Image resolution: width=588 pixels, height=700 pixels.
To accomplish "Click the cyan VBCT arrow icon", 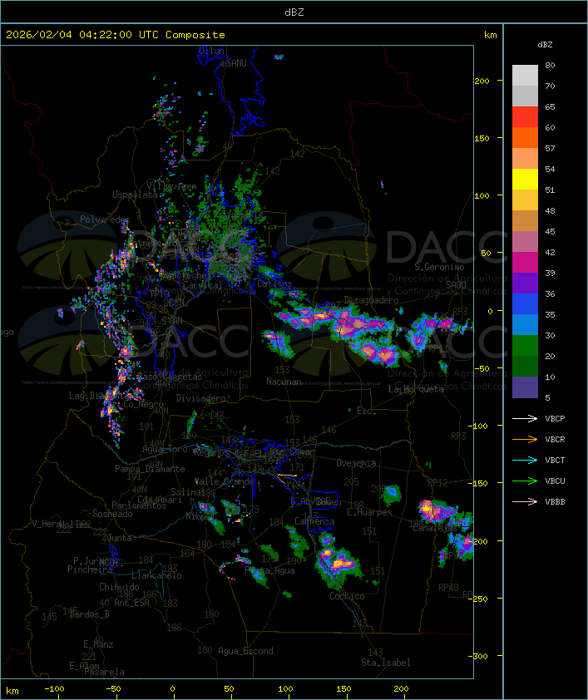I will (525, 460).
